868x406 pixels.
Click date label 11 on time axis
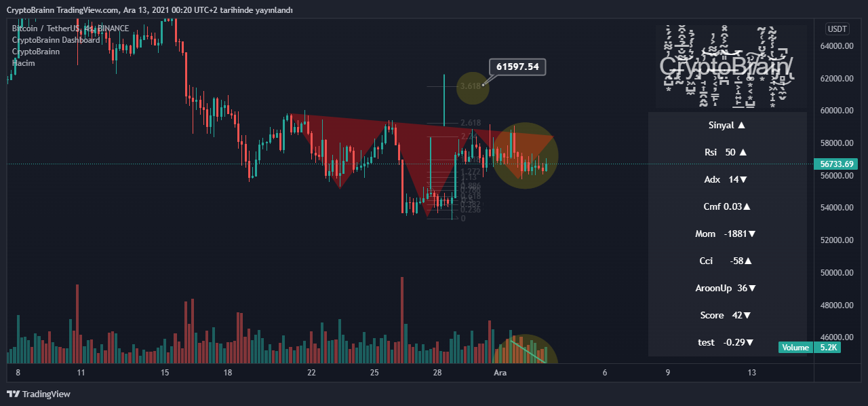[x=81, y=373]
